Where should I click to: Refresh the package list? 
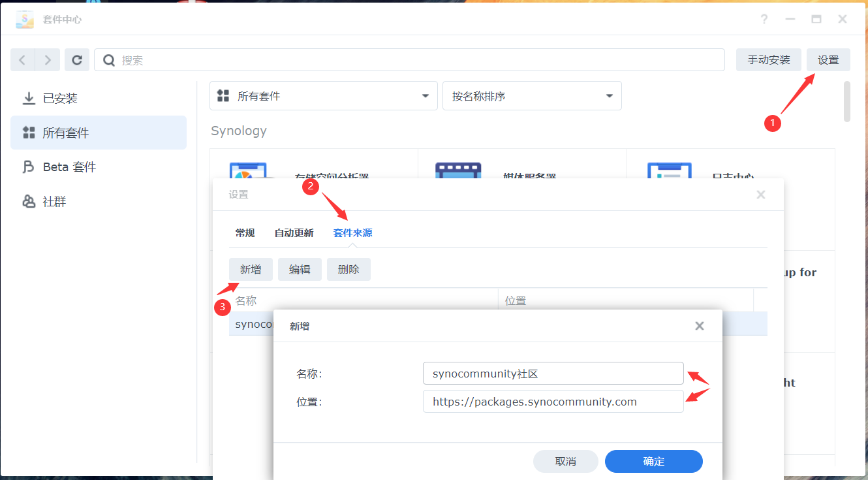(x=77, y=60)
